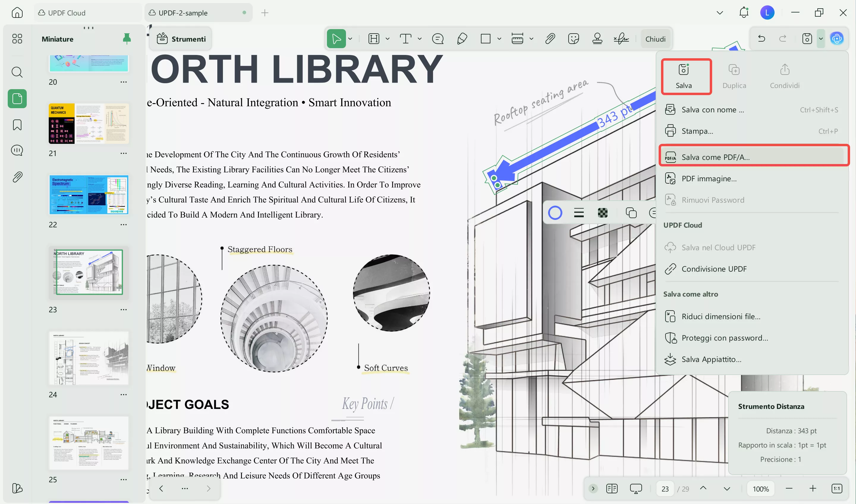Viewport: 856px width, 504px height.
Task: Open the search panel in sidebar
Action: point(17,72)
